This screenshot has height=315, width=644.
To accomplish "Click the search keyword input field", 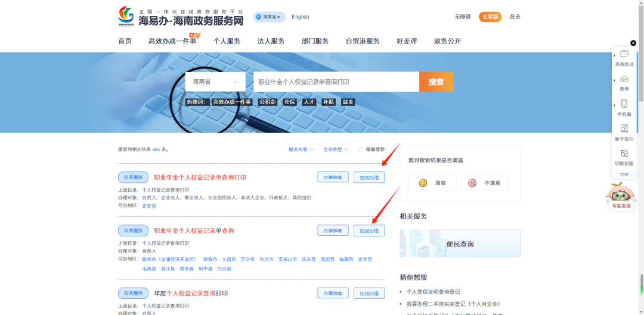I will point(336,82).
